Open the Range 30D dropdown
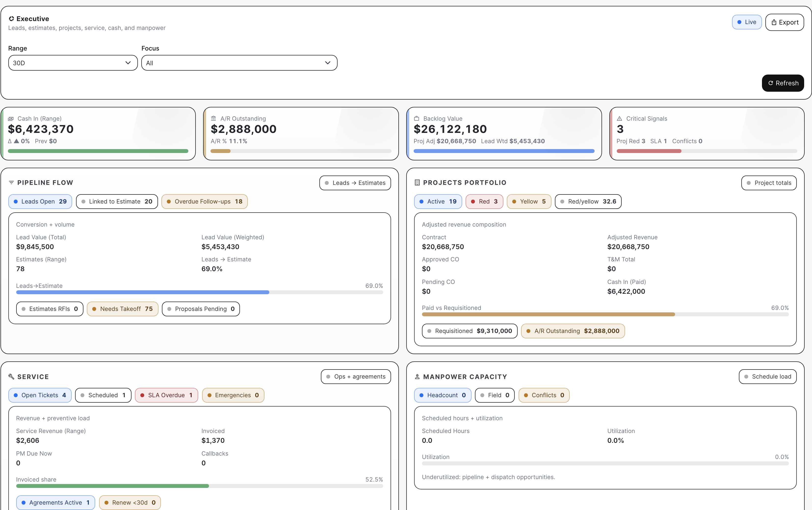The image size is (812, 510). tap(73, 63)
